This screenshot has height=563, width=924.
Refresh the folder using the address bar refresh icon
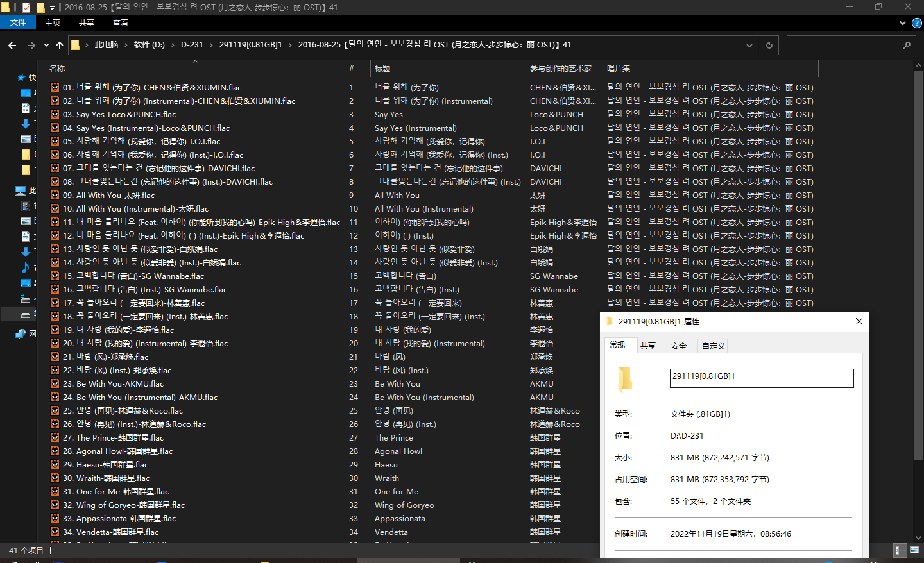[769, 46]
